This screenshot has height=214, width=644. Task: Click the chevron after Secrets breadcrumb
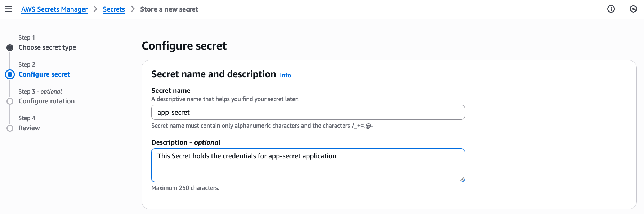point(133,9)
